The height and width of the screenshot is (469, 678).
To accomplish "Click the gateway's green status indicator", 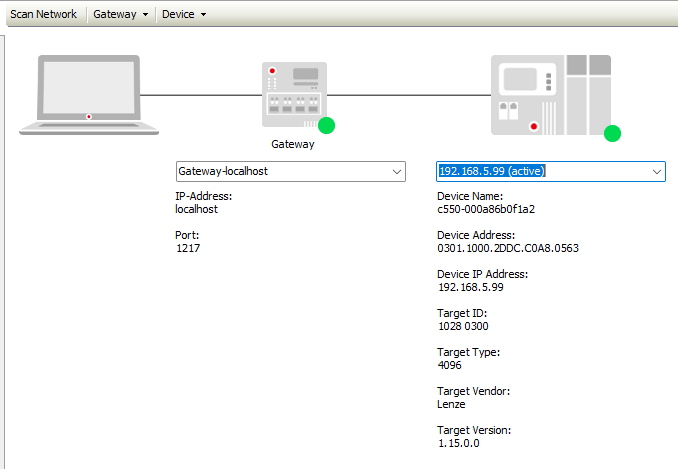I will (326, 125).
